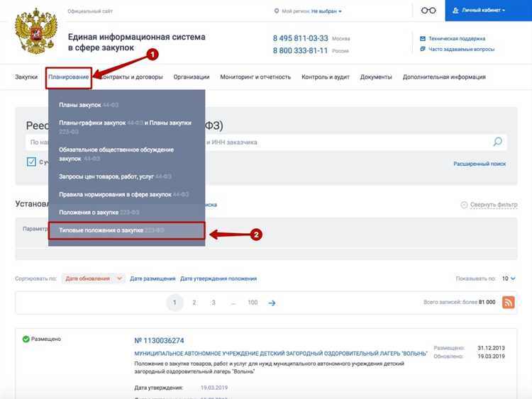Viewport: 532px width, 399px height.
Task: Open organization лагерь "Волынь" link
Action: (x=281, y=353)
